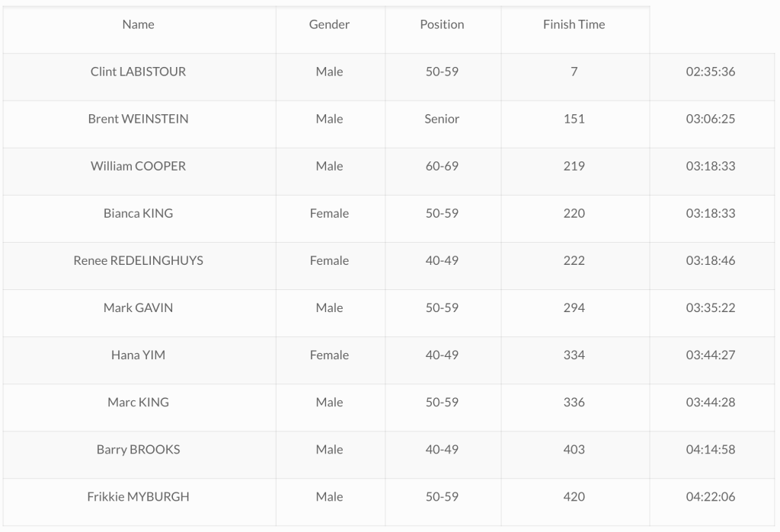Choose Barry BROOKS in the list

click(138, 449)
